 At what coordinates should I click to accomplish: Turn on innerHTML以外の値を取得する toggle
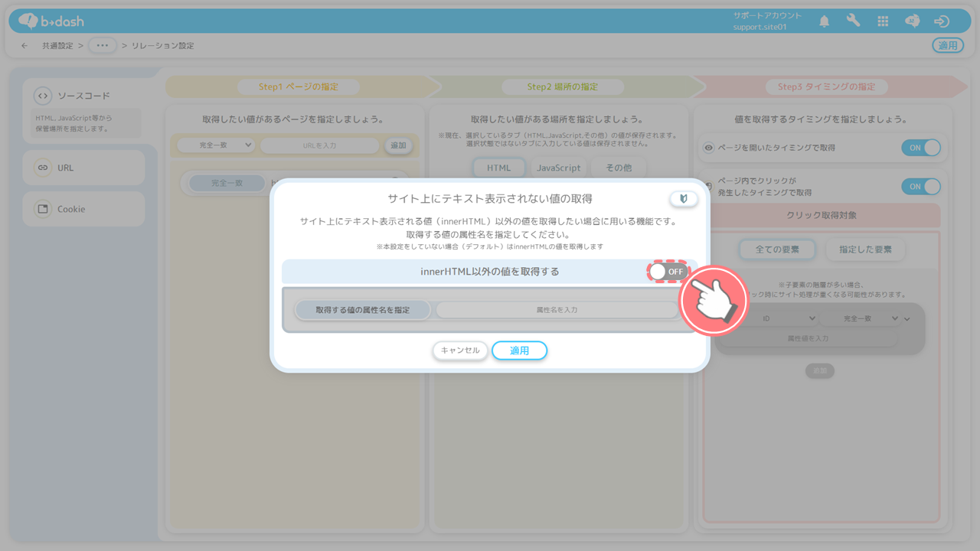(668, 272)
